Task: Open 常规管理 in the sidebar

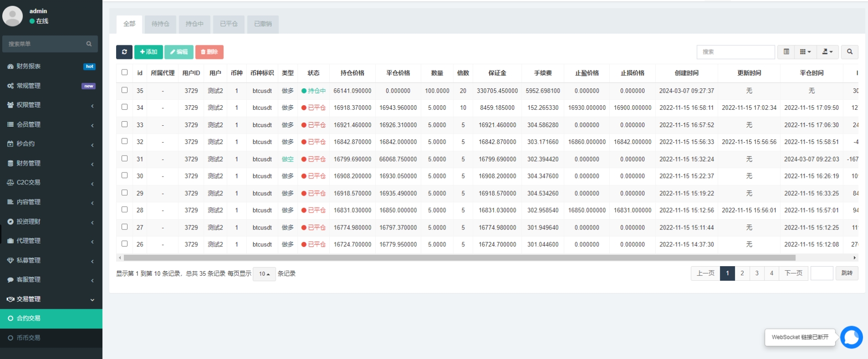Action: (28, 86)
